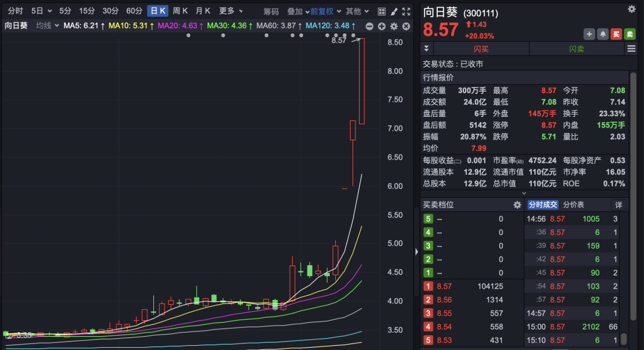Switch to 周K weekly candlestick period
Viewport: 644px width, 350px height.
point(181,11)
